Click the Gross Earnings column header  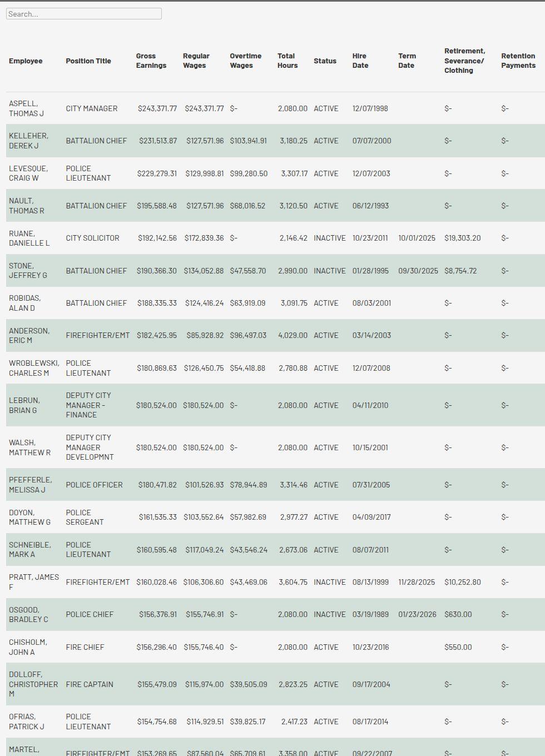(x=151, y=61)
